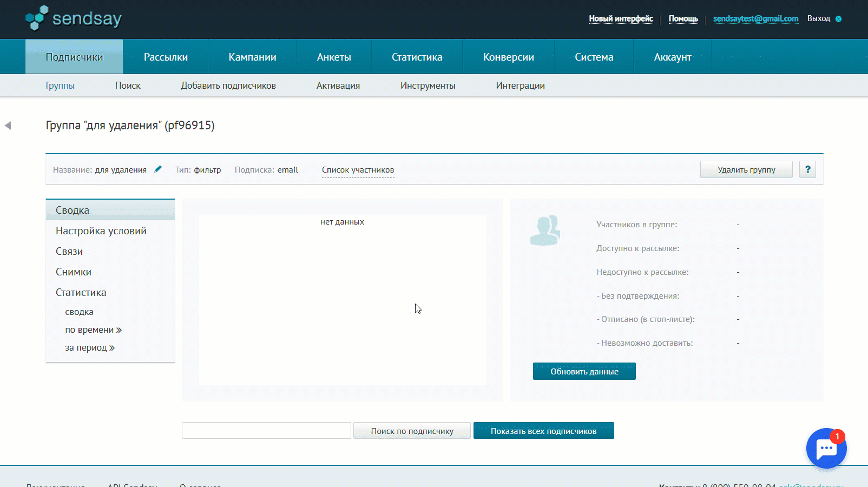Open 'Добавить подписчиков' submenu item

[228, 85]
